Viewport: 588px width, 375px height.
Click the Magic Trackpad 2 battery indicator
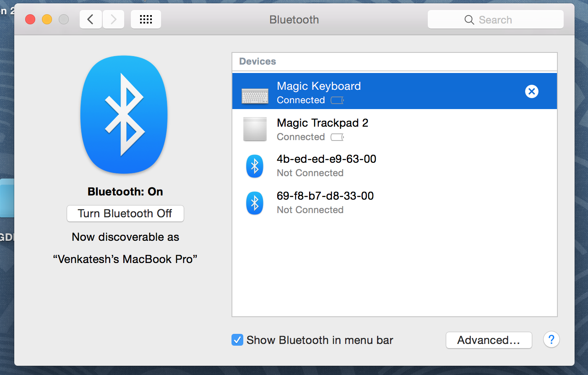point(337,137)
